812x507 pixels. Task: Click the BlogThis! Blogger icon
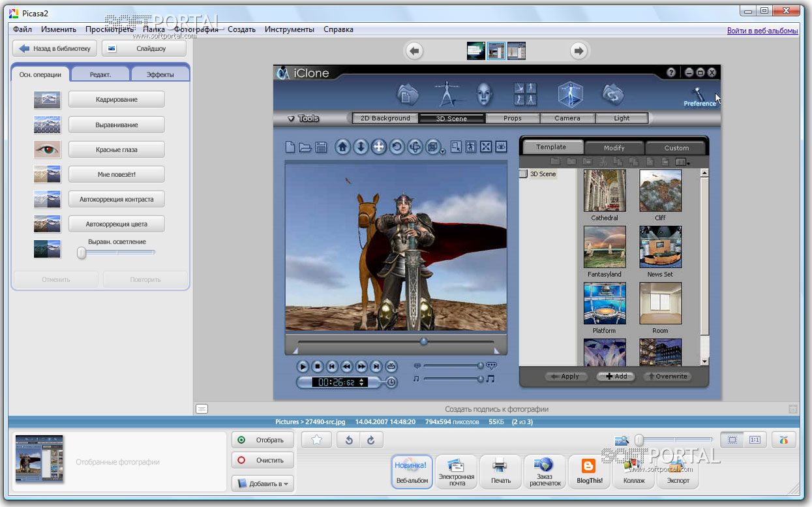tap(589, 472)
